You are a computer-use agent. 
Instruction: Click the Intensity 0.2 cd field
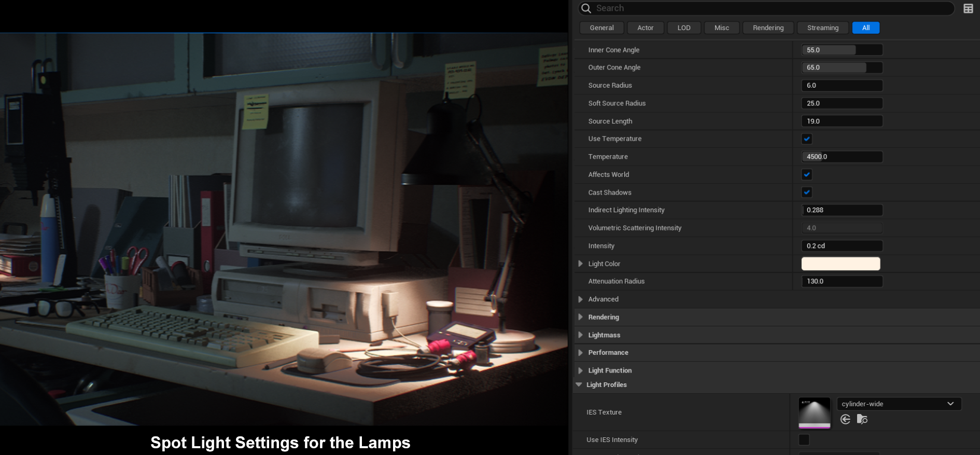point(842,246)
